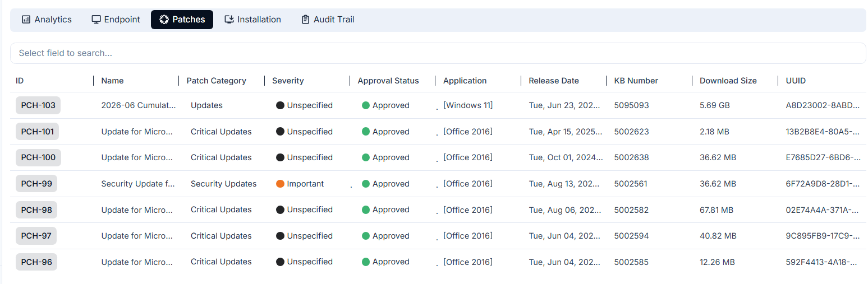Click the Approved status for PCH-101
868x284 pixels.
(x=385, y=132)
